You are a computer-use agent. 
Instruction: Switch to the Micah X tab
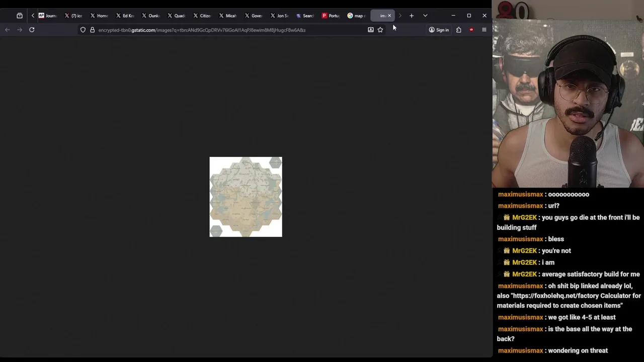click(x=227, y=16)
